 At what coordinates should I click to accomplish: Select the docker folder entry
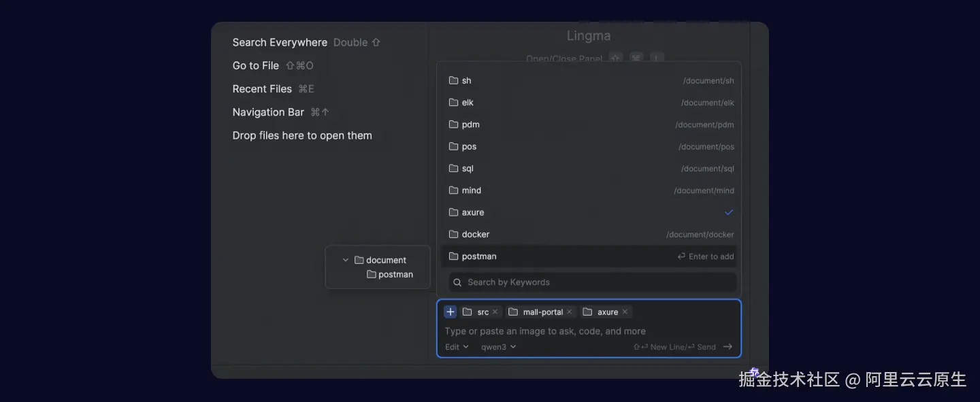(591, 234)
